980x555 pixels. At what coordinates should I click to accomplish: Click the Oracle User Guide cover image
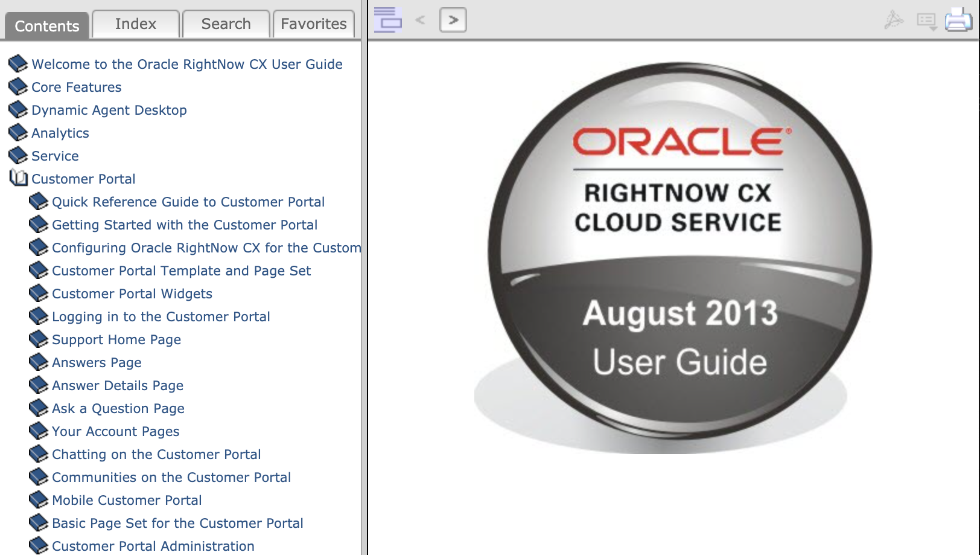click(x=678, y=254)
